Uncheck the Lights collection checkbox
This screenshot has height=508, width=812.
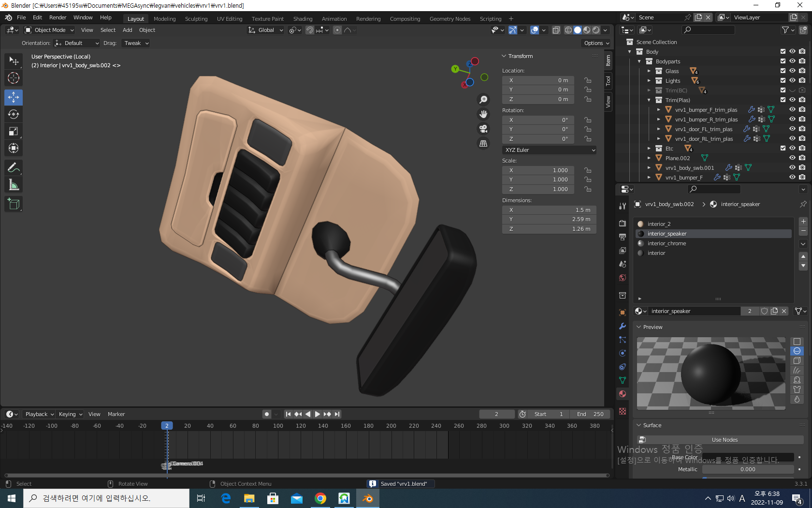[783, 80]
